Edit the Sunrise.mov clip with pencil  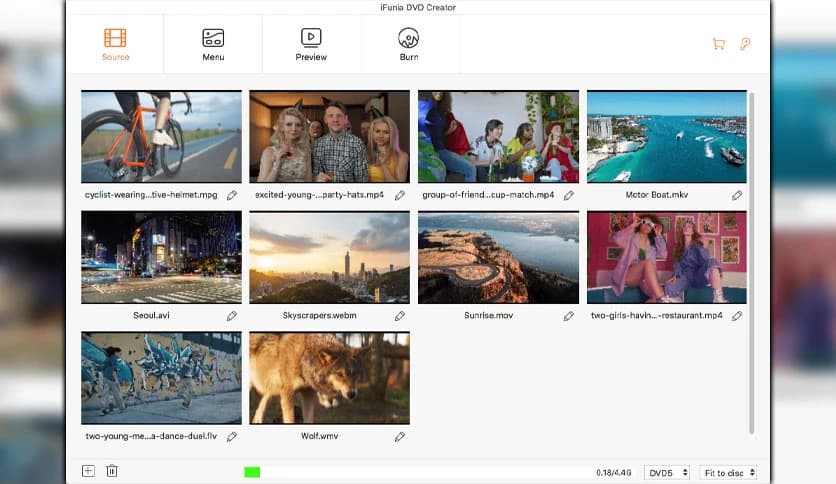point(569,316)
